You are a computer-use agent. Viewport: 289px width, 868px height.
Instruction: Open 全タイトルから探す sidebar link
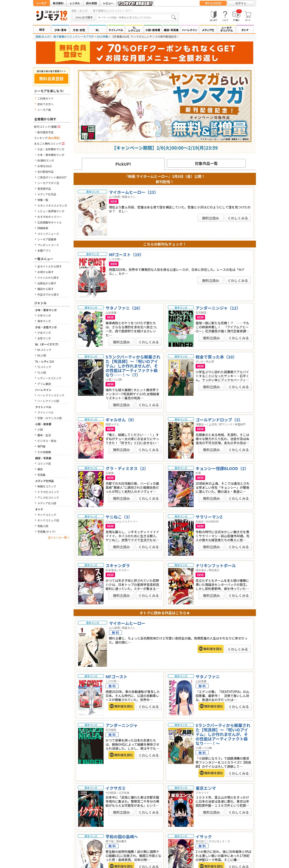coord(49,267)
